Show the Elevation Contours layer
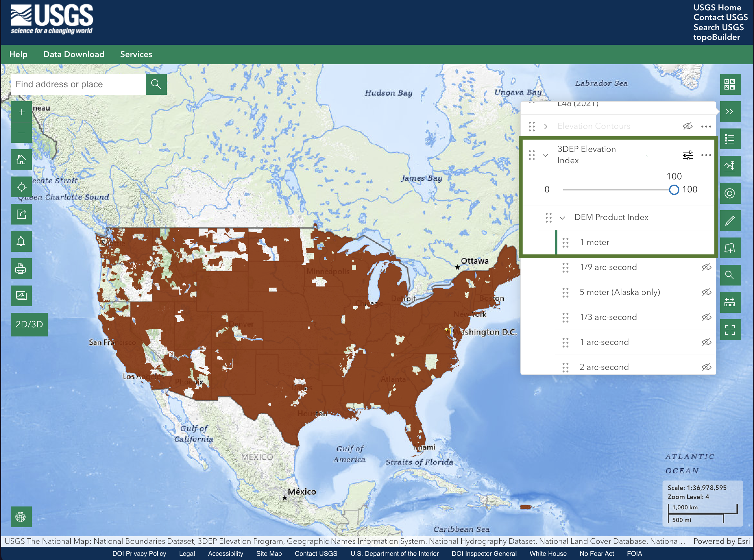 click(687, 126)
